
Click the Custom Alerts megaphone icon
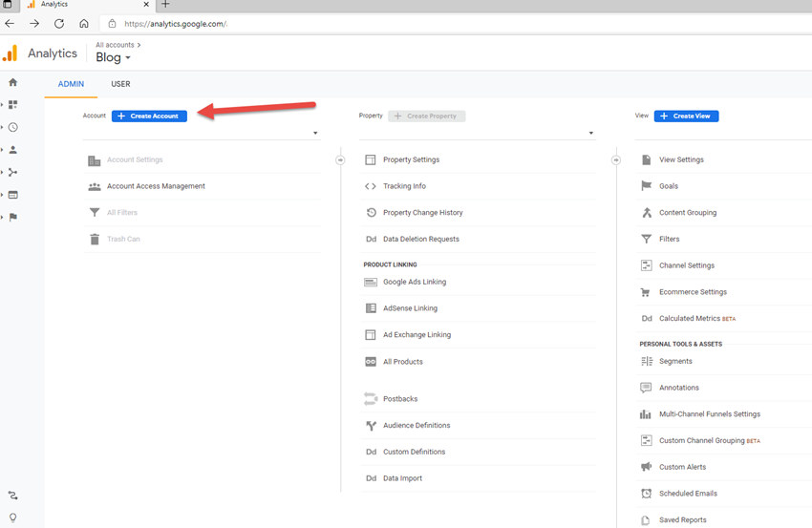tap(646, 467)
